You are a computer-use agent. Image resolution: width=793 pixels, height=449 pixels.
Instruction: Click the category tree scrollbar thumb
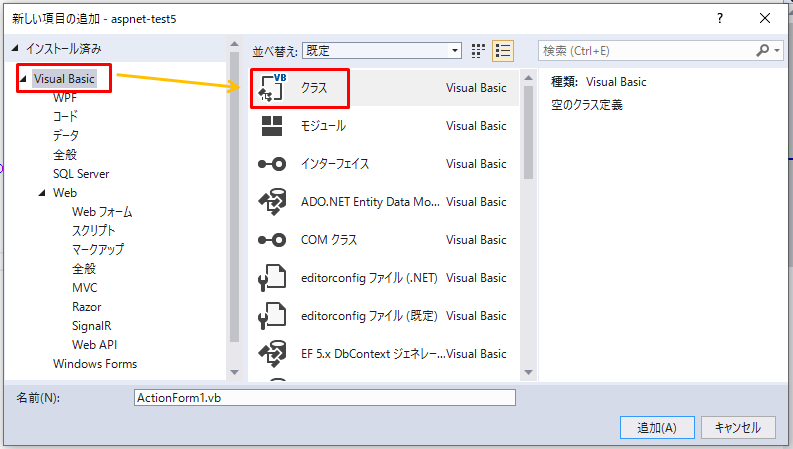click(x=234, y=197)
